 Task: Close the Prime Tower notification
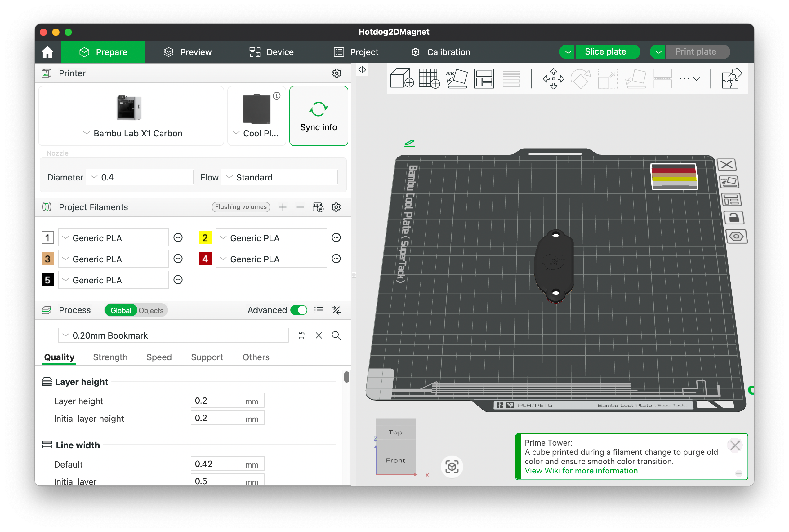point(735,445)
